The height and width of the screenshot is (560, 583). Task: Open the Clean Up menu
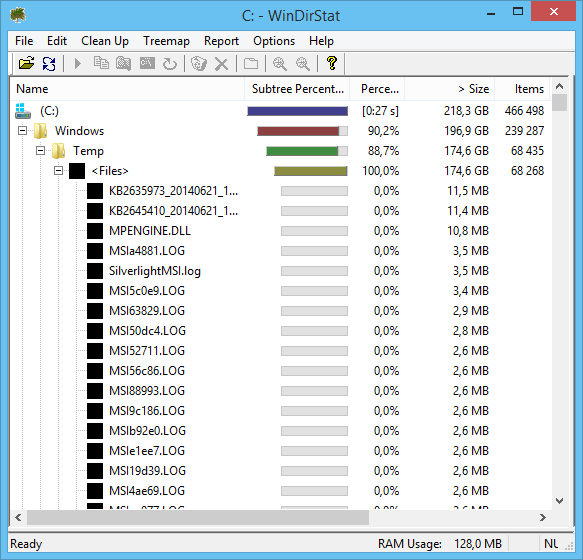coord(105,41)
